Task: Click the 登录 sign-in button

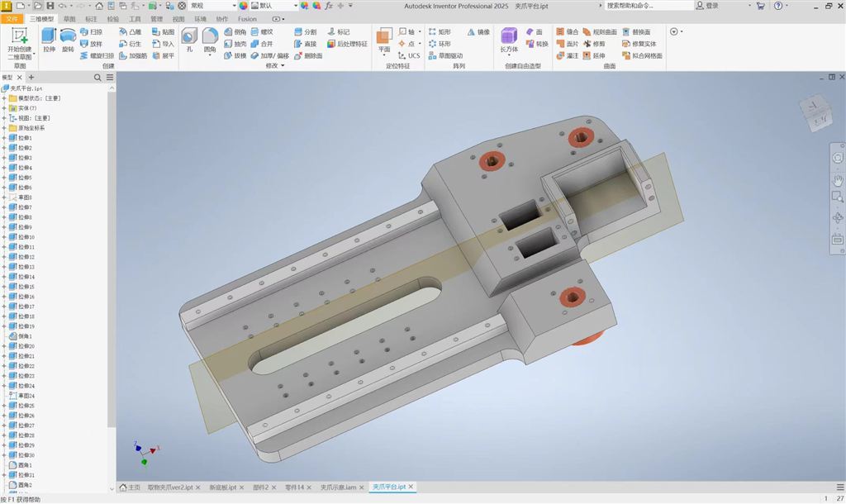Action: 707,5
